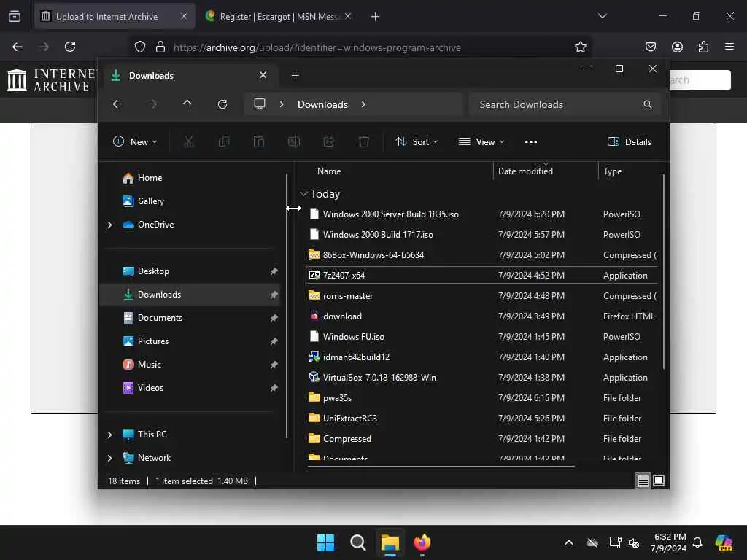Show hidden system tray icons

[569, 542]
